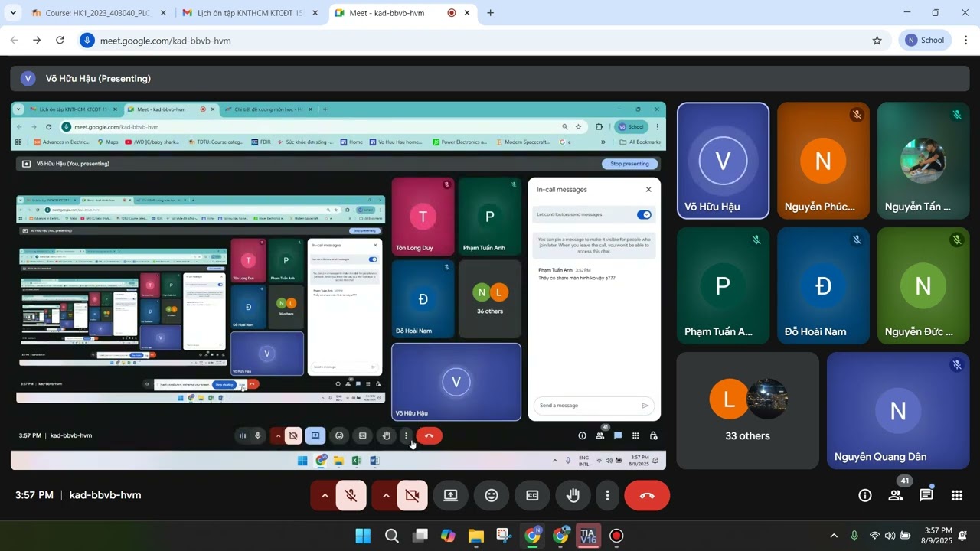The width and height of the screenshot is (980, 551).
Task: Open more options in the Meet control bar
Action: click(x=608, y=496)
